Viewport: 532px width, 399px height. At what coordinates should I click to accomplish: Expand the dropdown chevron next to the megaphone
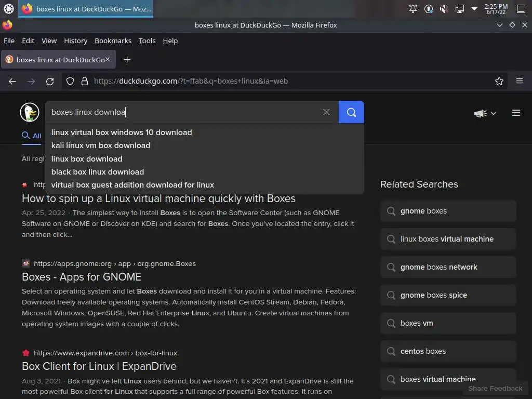coord(494,113)
